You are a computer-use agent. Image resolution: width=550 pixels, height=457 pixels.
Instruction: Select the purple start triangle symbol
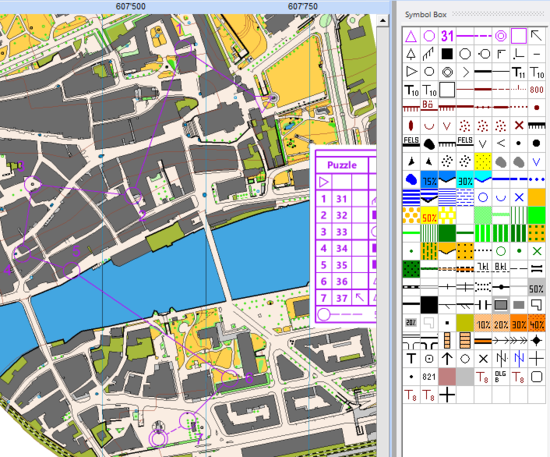[x=411, y=36]
